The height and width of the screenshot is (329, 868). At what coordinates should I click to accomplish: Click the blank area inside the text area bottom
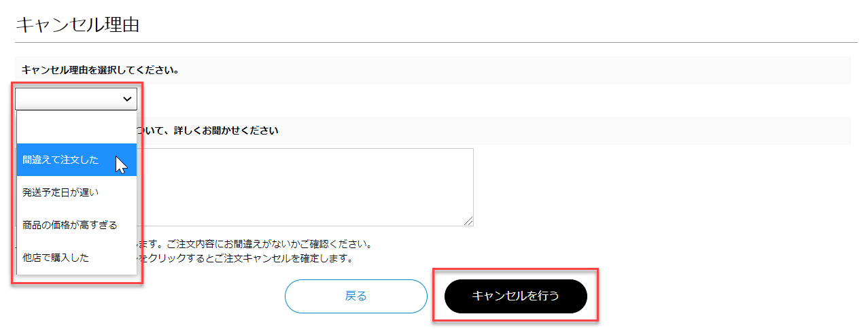tap(306, 214)
